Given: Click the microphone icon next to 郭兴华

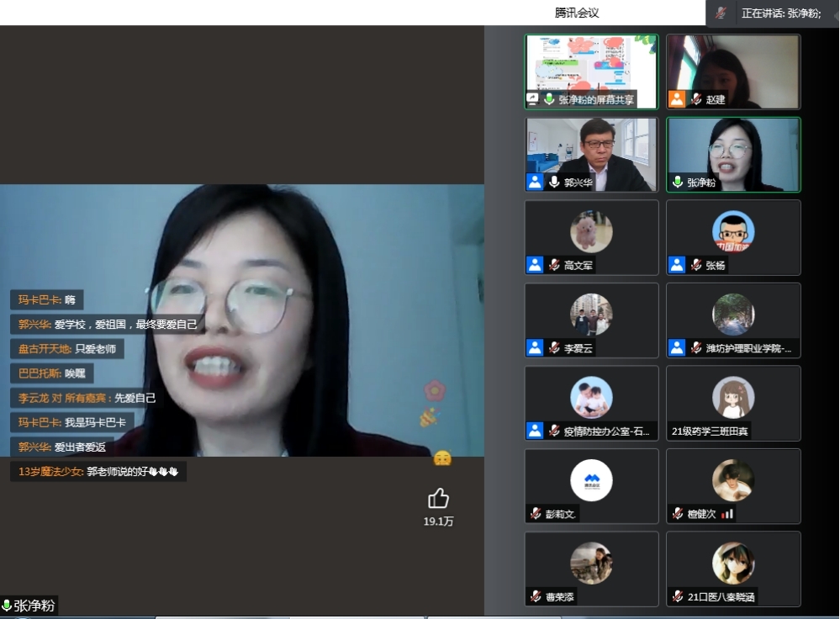Looking at the screenshot, I should (554, 183).
